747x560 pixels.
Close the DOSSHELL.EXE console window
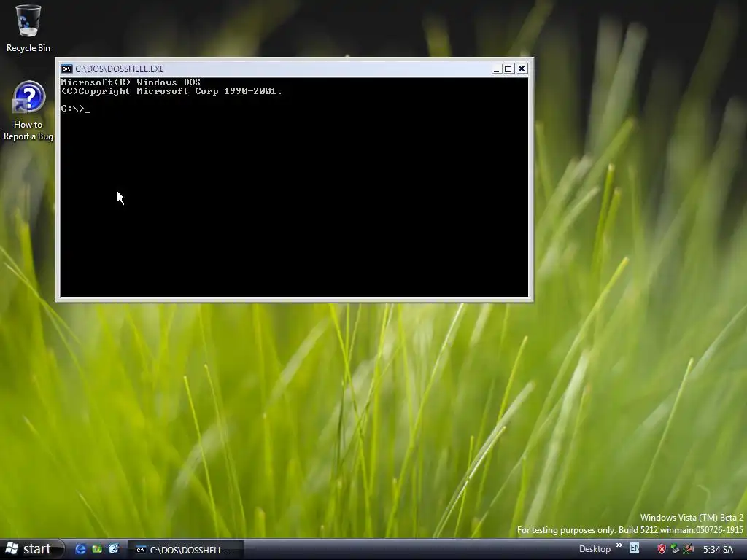[522, 69]
